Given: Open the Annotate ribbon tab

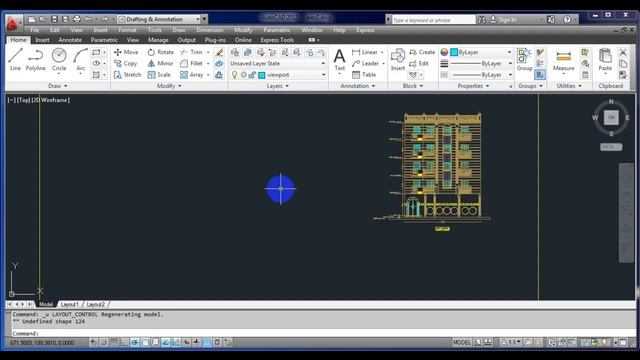Looking at the screenshot, I should pyautogui.click(x=70, y=40).
